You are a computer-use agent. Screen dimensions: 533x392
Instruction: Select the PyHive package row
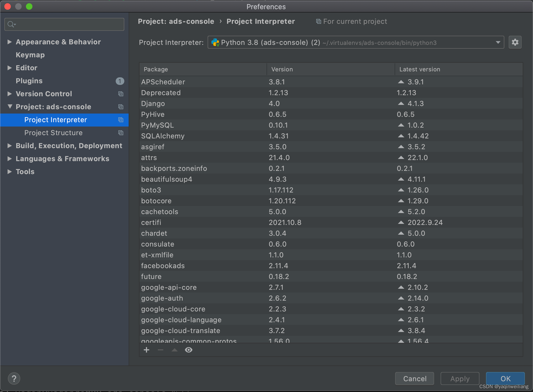coord(331,114)
